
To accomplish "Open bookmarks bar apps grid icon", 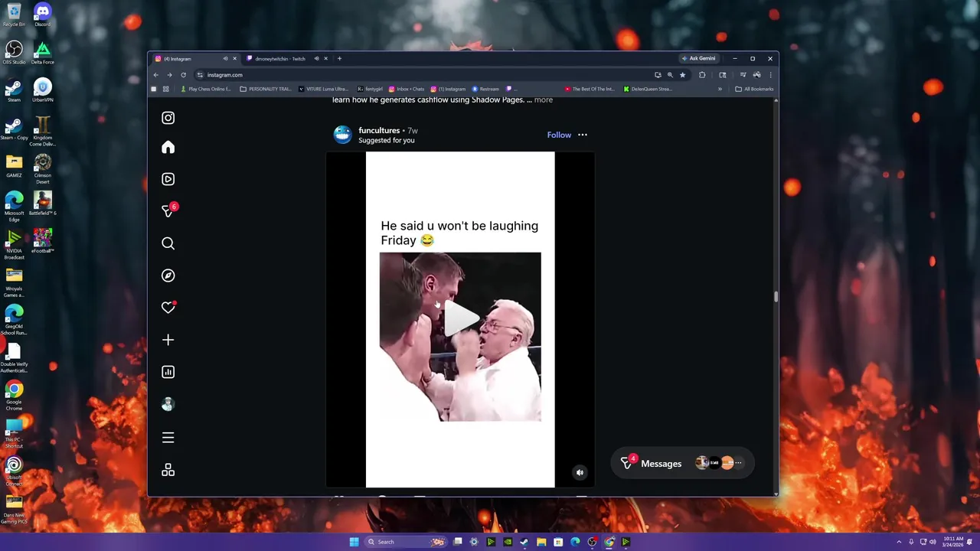I will (x=165, y=89).
